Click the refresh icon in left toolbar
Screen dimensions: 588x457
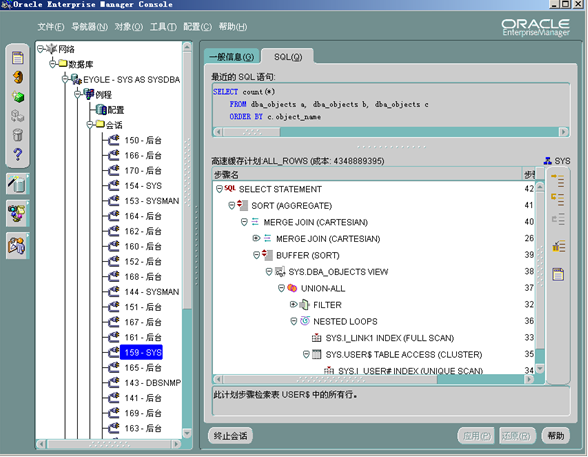pyautogui.click(x=18, y=77)
